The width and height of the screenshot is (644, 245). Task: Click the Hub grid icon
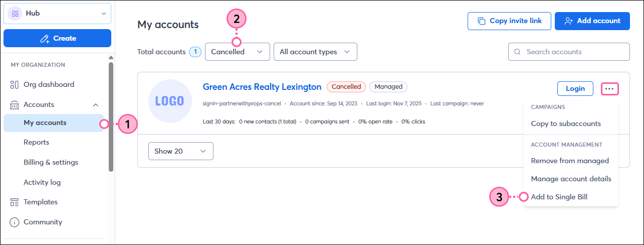point(15,14)
